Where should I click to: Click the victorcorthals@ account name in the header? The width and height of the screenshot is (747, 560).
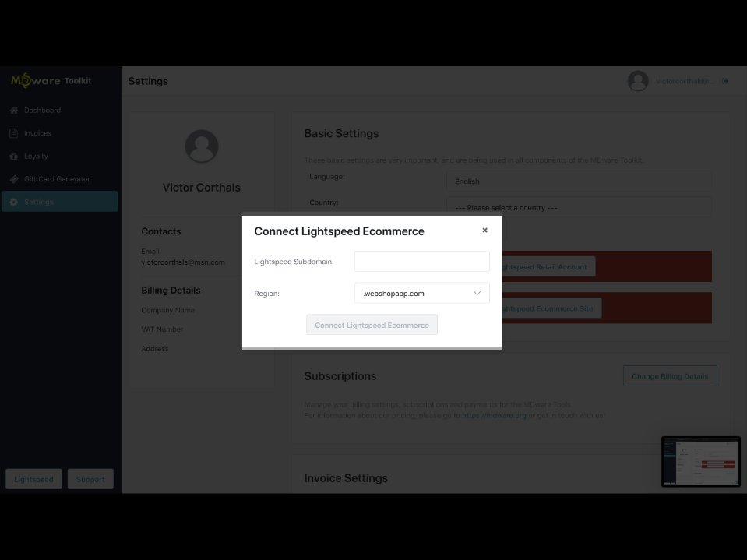pyautogui.click(x=685, y=81)
